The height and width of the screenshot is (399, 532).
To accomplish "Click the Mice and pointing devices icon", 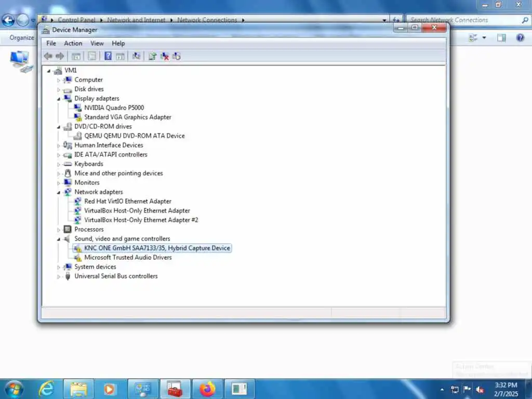I will (x=68, y=173).
